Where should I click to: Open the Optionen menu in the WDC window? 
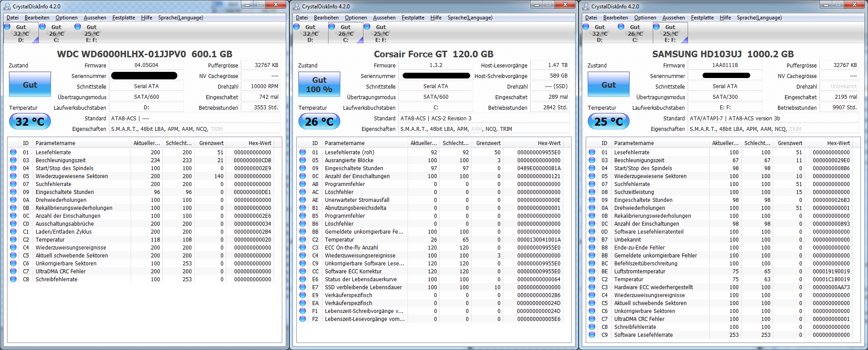pos(67,18)
